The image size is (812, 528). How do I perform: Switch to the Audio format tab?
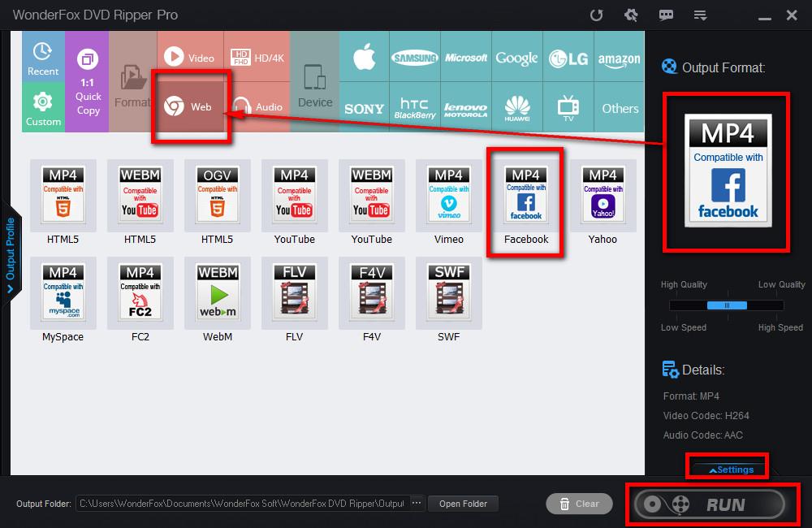point(257,106)
